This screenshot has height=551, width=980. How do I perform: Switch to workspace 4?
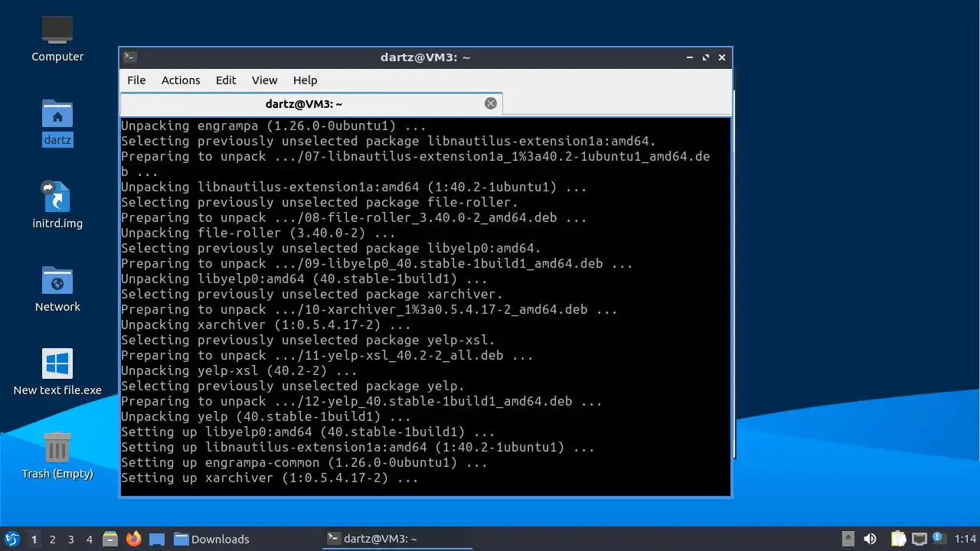click(89, 540)
